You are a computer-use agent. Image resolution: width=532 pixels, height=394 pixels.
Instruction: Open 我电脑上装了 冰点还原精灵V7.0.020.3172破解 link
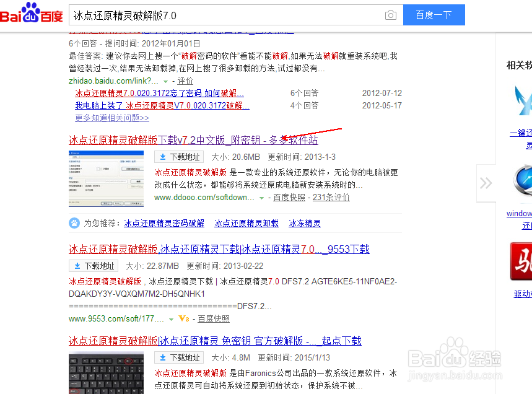click(x=162, y=105)
